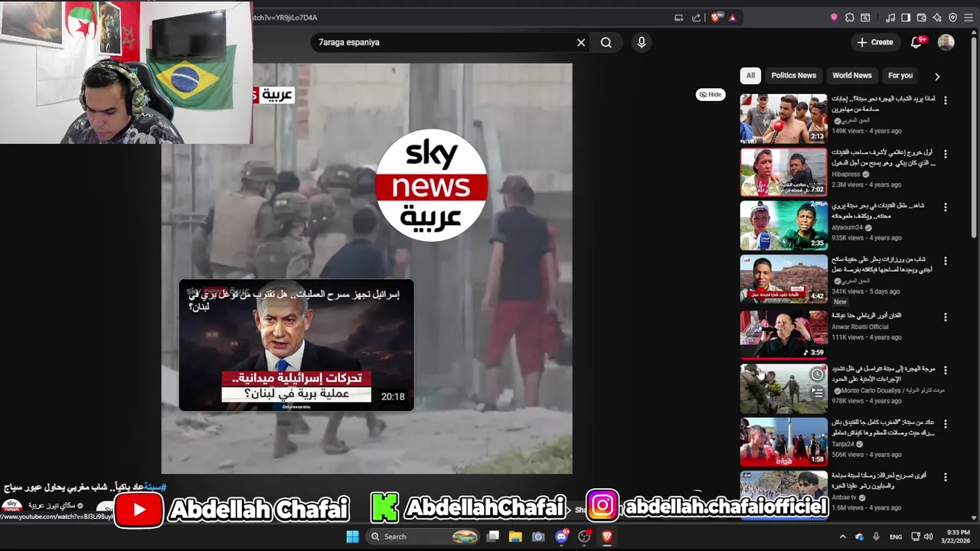
Task: Toggle the browser sidebar panel
Action: point(906,18)
